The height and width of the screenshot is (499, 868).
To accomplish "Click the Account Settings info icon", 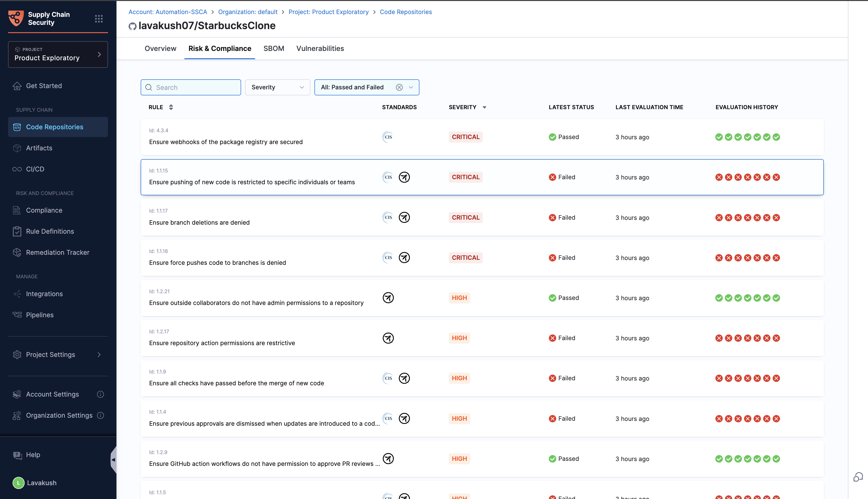I will pos(100,394).
